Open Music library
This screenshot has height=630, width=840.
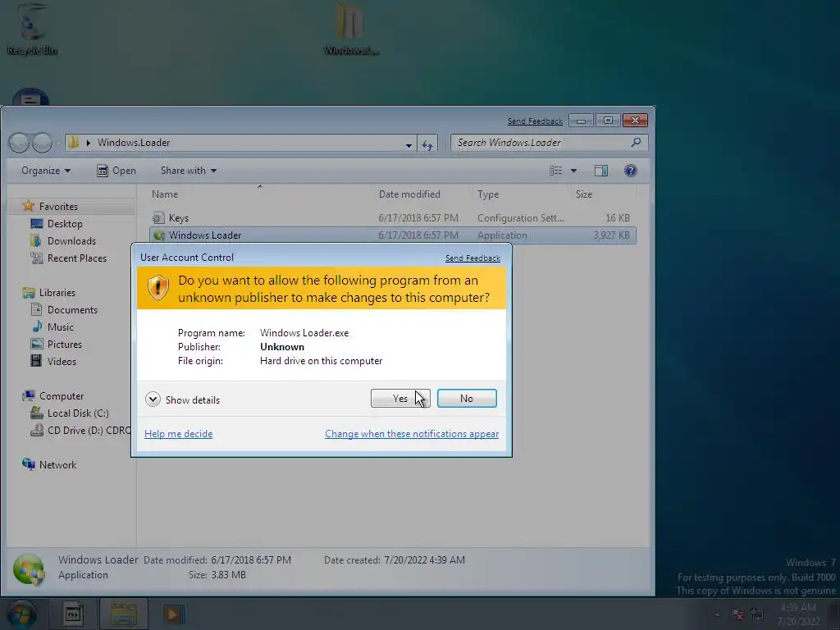tap(60, 326)
